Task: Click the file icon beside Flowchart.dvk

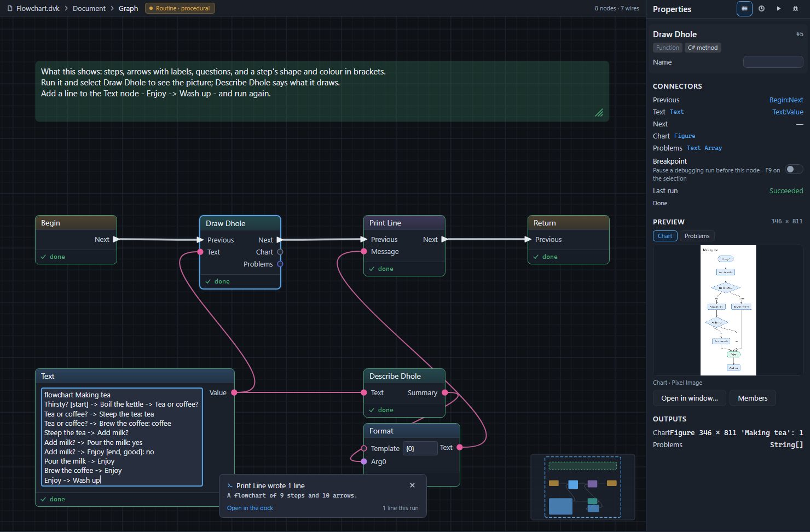Action: [10, 8]
